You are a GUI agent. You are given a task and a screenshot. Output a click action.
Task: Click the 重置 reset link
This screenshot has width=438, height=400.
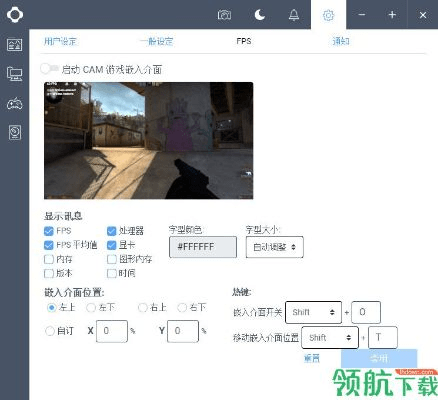coord(312,358)
